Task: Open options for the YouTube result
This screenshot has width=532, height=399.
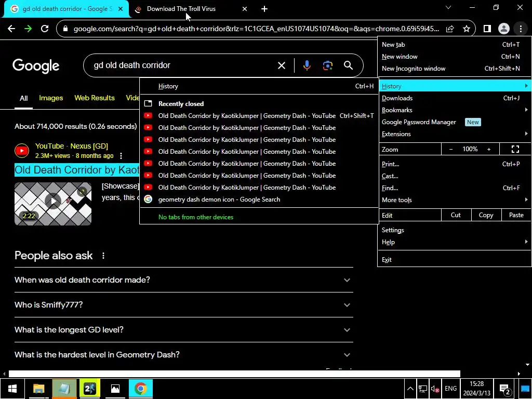Action: pos(121,156)
